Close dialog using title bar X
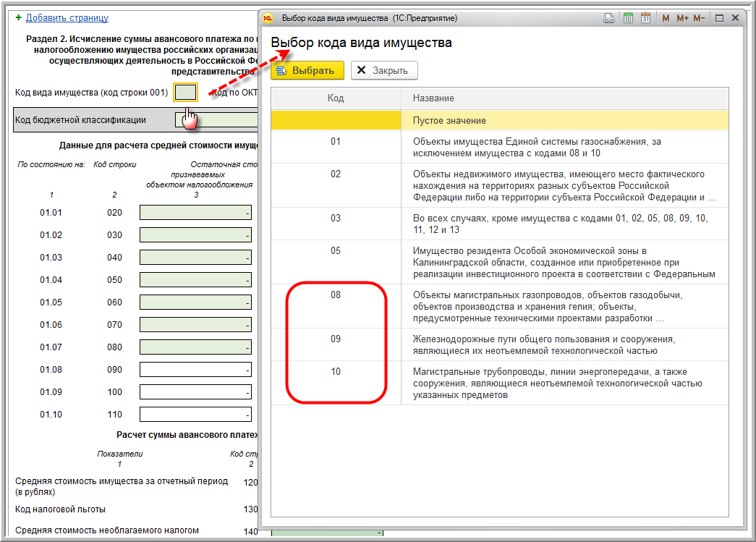 point(735,18)
